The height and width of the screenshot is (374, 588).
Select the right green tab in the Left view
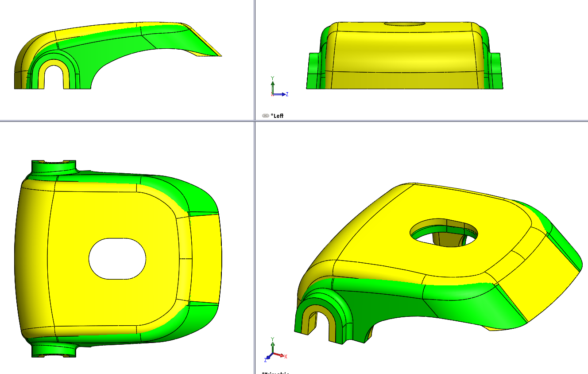pyautogui.click(x=496, y=71)
